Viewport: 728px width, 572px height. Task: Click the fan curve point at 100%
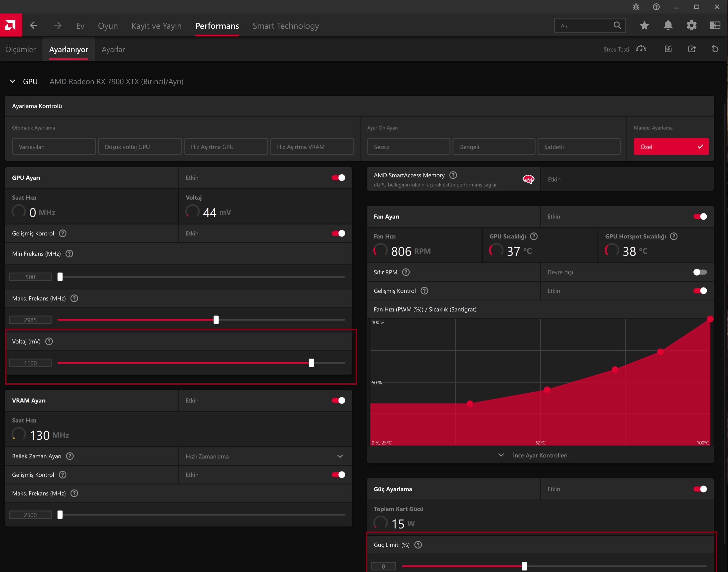coord(710,319)
